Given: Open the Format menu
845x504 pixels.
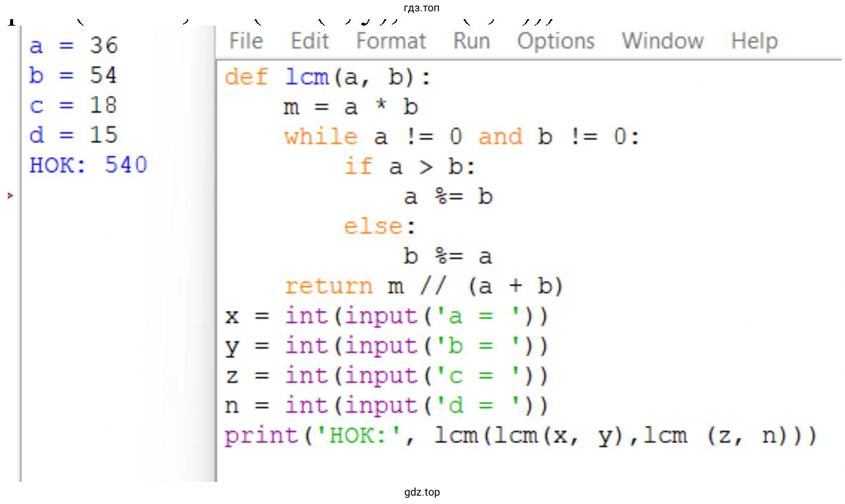Looking at the screenshot, I should tap(391, 41).
